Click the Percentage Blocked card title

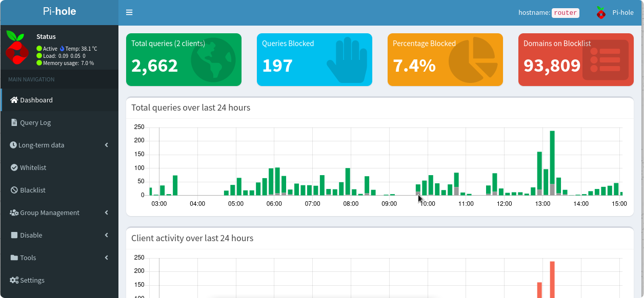click(424, 44)
